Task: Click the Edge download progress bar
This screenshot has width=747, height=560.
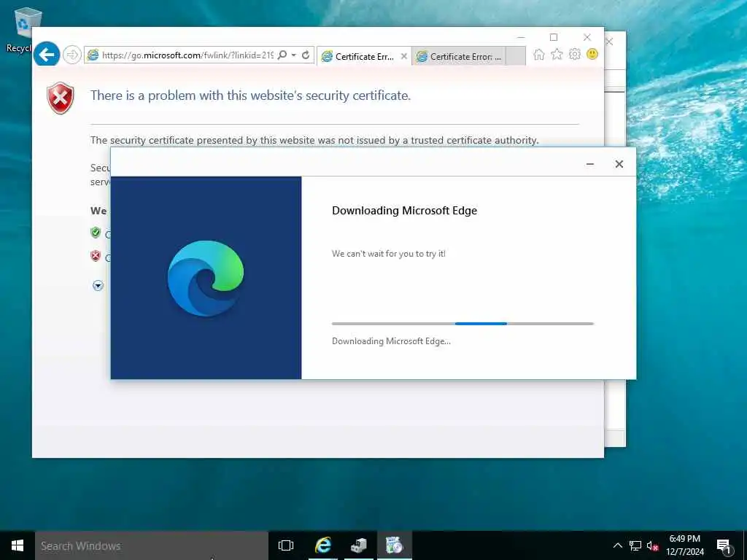Action: click(x=462, y=324)
